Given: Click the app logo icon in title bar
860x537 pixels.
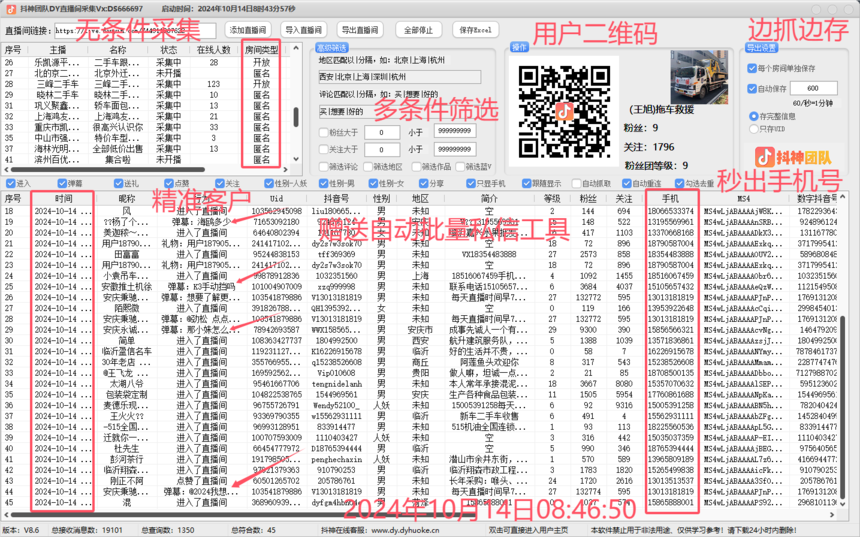Looking at the screenshot, I should click(8, 6).
